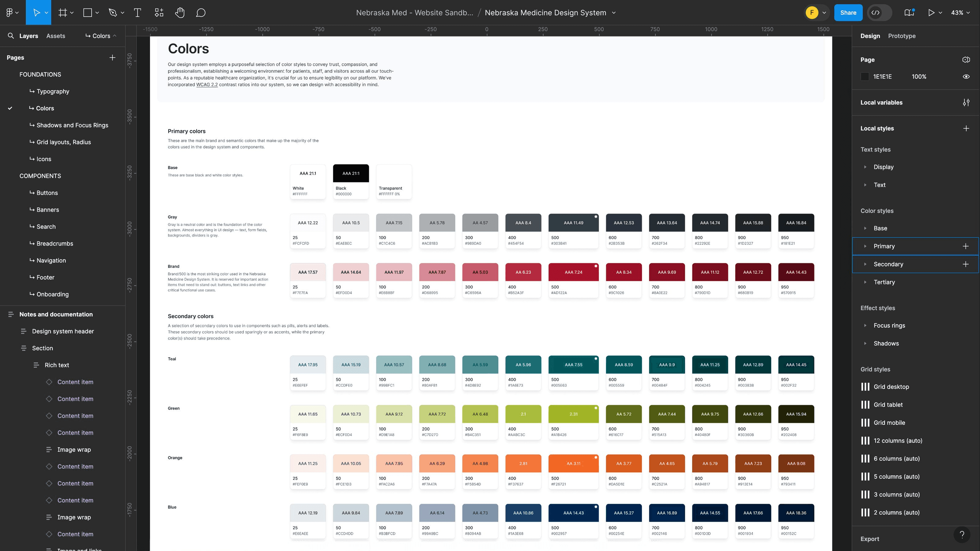The height and width of the screenshot is (551, 980).
Task: Follow the WCAG 2.2 link
Action: tap(207, 85)
